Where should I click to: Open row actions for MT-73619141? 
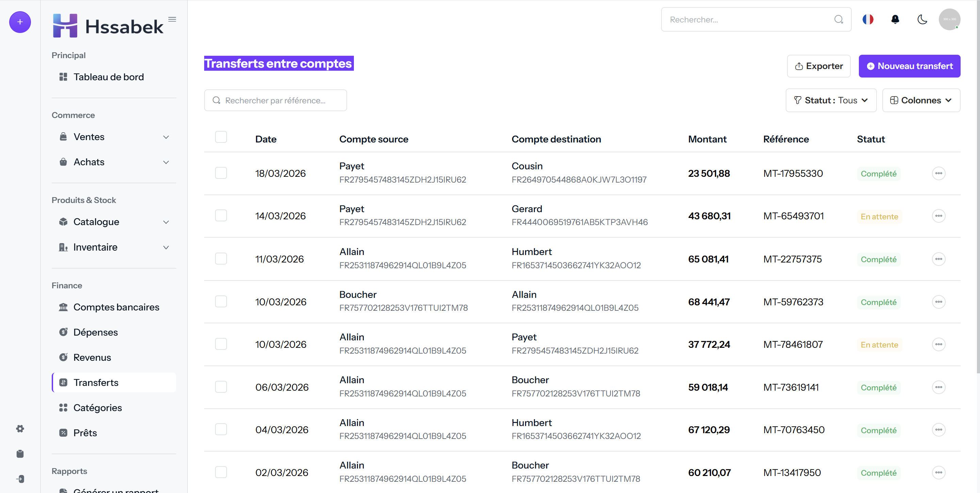click(x=938, y=388)
